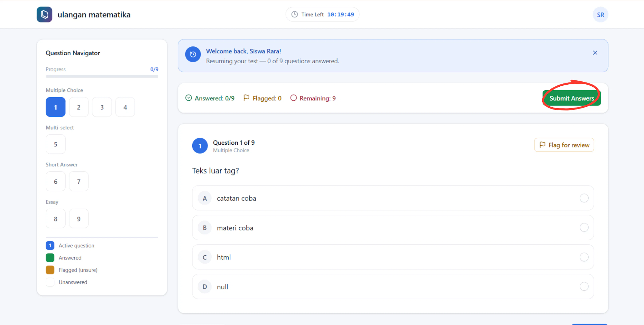This screenshot has width=644, height=325.
Task: Click the progress bar in Question Navigator
Action: pyautogui.click(x=102, y=77)
